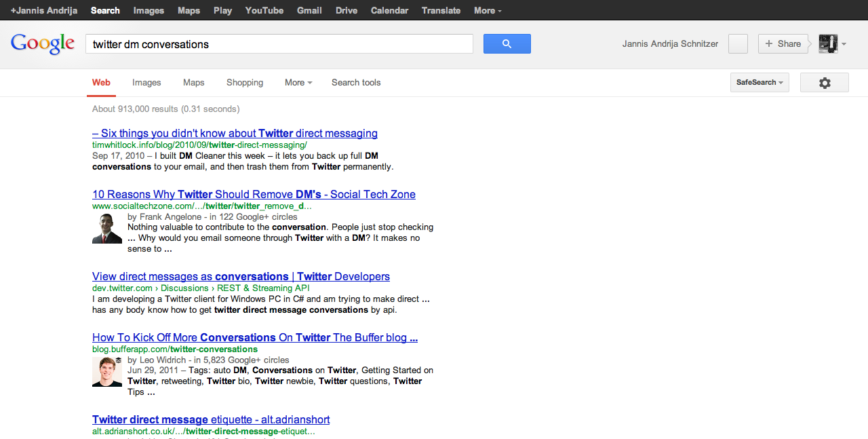Click Leo Widrich's author photo
The width and height of the screenshot is (868, 439).
(107, 371)
